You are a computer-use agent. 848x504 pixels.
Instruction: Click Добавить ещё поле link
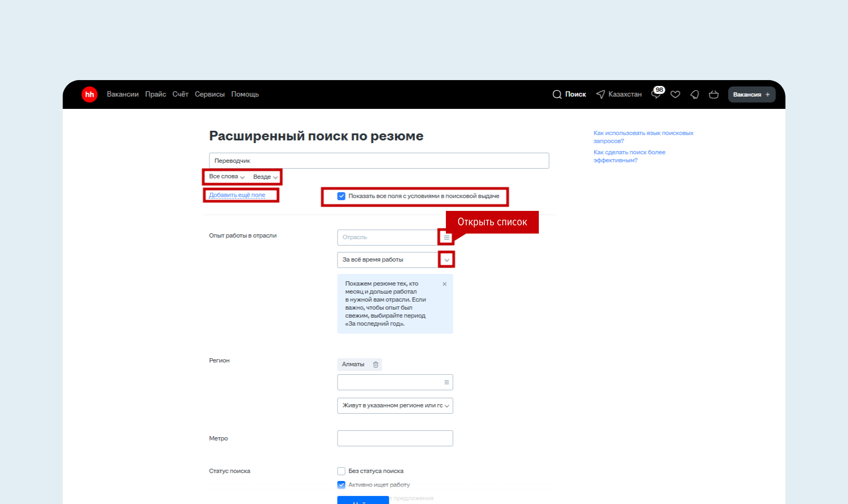click(237, 195)
